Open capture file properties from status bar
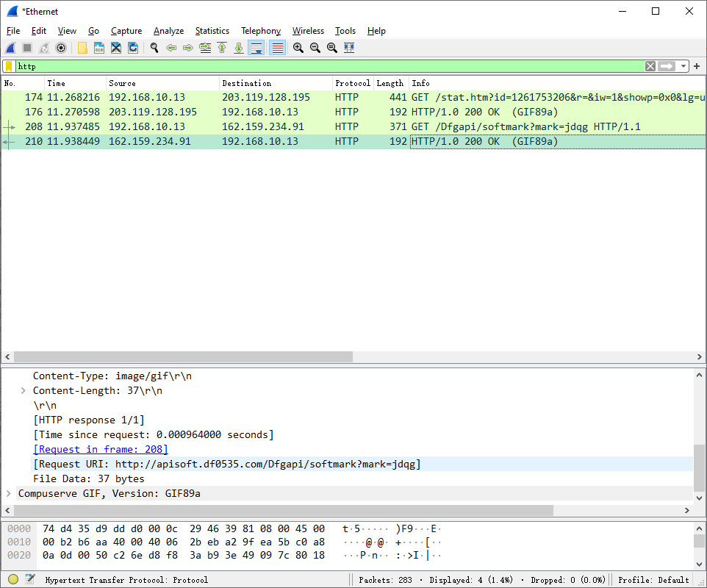The height and width of the screenshot is (588, 707). [x=29, y=579]
